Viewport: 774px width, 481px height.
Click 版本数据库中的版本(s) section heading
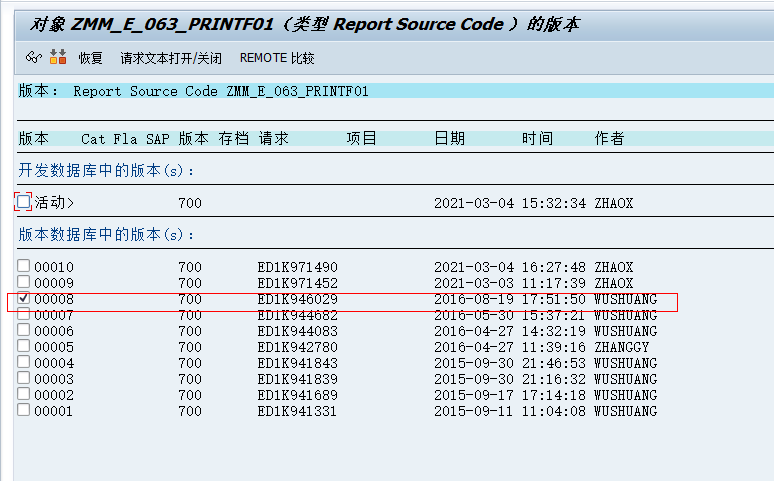click(x=106, y=234)
